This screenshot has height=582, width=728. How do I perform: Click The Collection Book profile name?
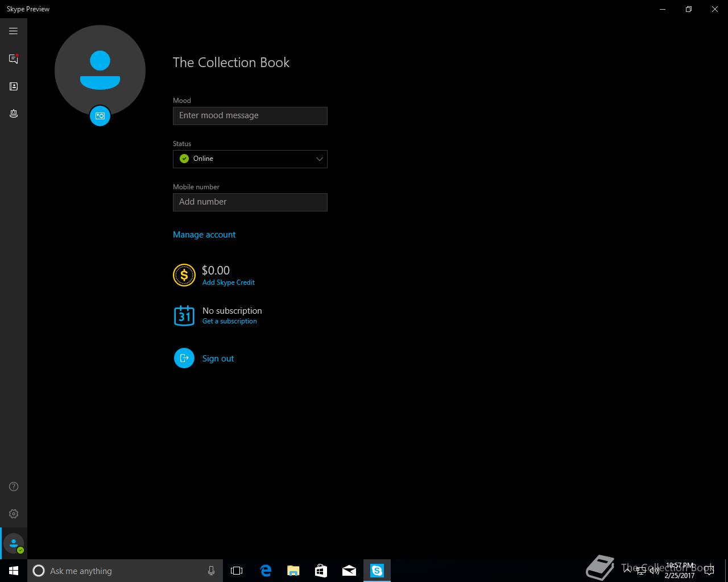point(231,63)
